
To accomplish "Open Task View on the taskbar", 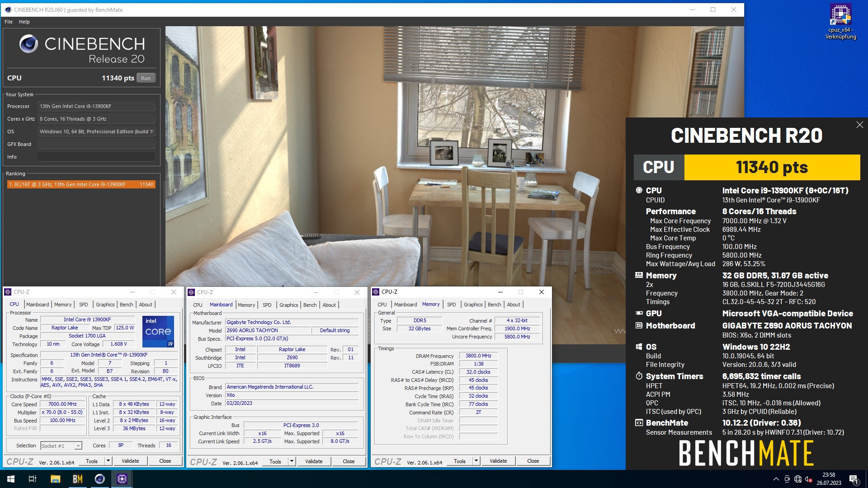I will (33, 479).
